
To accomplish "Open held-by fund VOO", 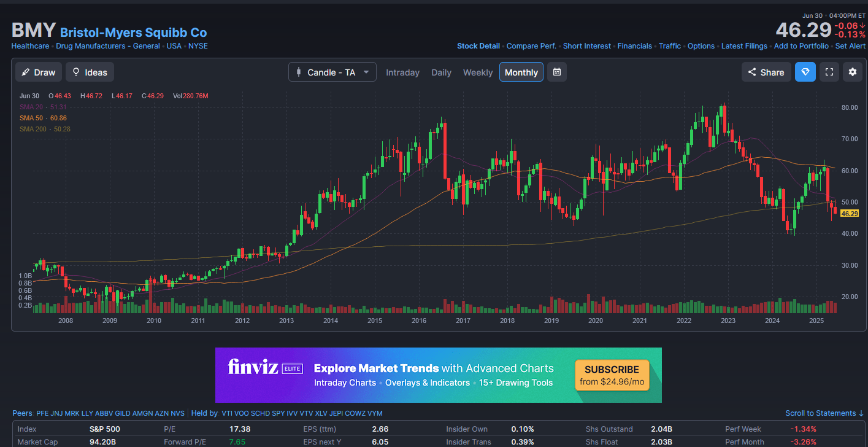I will (242, 413).
